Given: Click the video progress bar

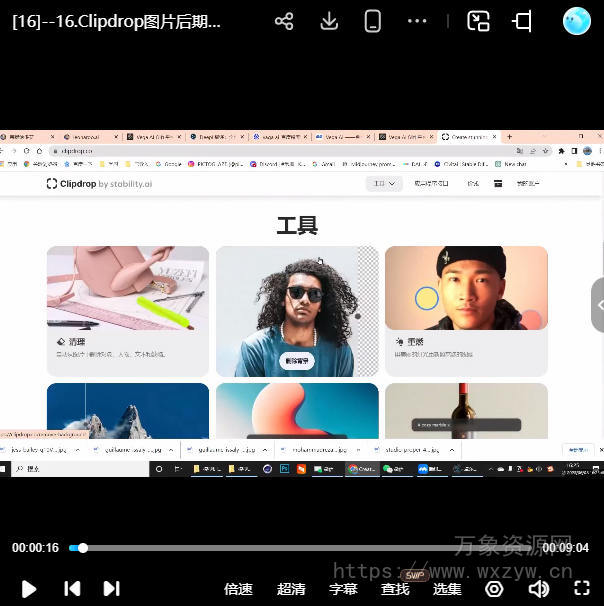Looking at the screenshot, I should 300,548.
